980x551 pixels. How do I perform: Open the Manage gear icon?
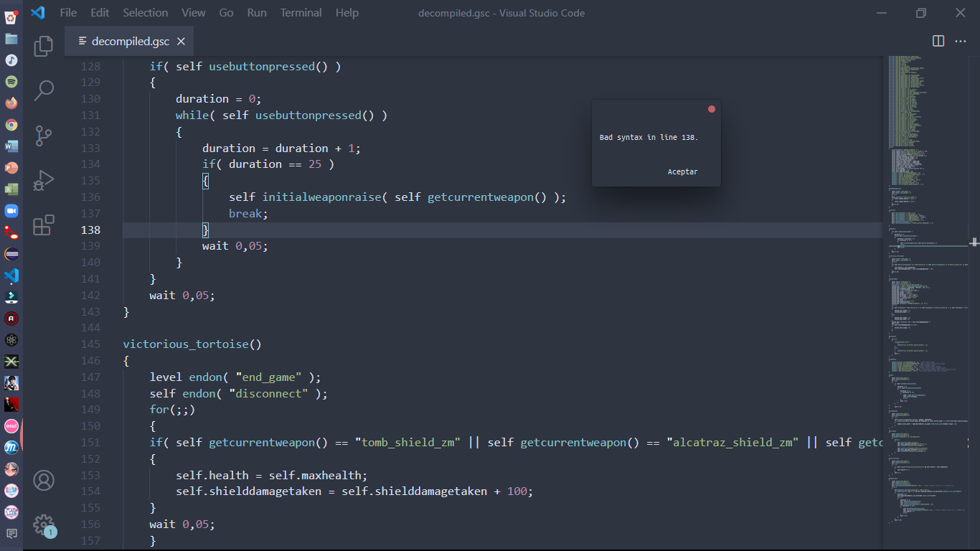coord(44,524)
